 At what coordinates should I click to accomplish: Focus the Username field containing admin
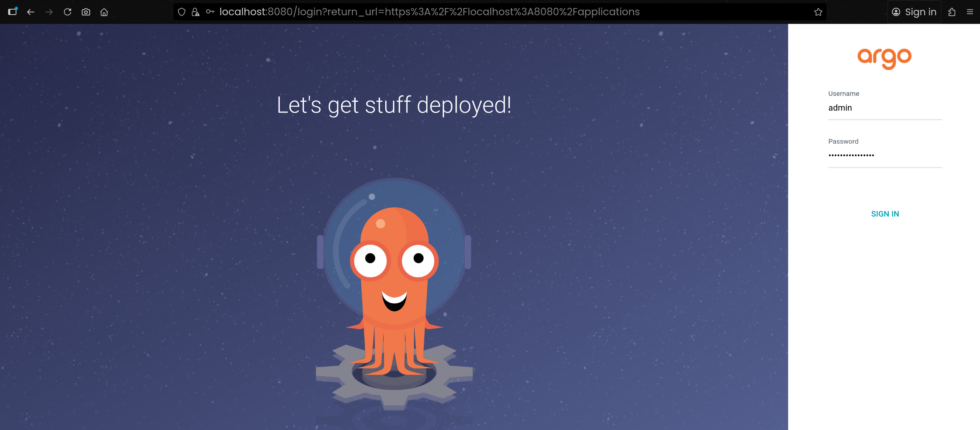coord(885,108)
